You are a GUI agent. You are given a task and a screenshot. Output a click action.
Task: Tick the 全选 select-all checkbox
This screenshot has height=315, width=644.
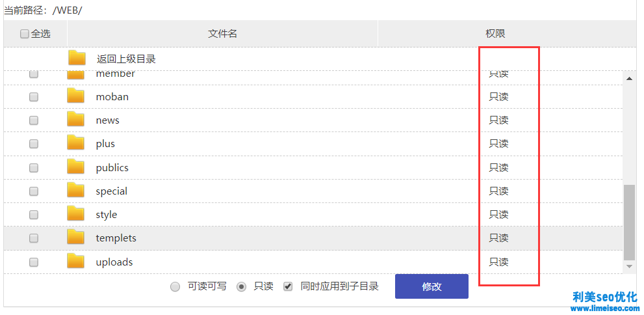click(x=25, y=34)
